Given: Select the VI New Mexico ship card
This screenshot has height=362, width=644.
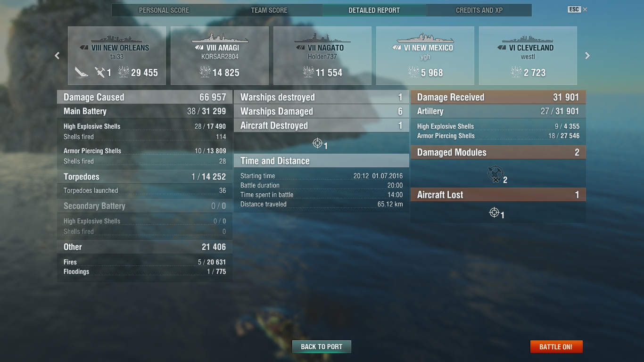Looking at the screenshot, I should coord(425,56).
